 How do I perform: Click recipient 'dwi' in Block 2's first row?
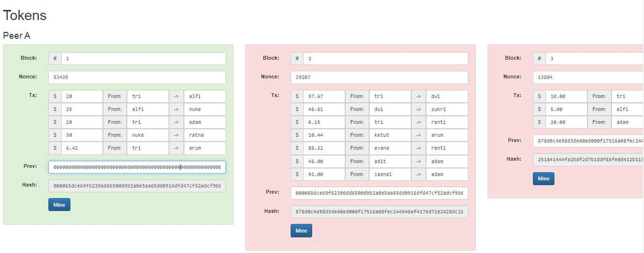coord(447,96)
